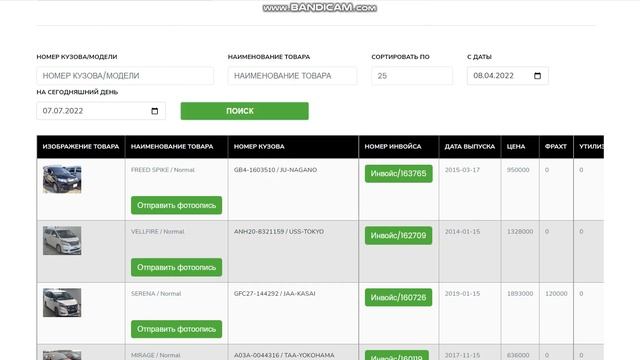This screenshot has width=640, height=360.
Task: Send photo inventory for FREED SPIKE
Action: pos(176,205)
